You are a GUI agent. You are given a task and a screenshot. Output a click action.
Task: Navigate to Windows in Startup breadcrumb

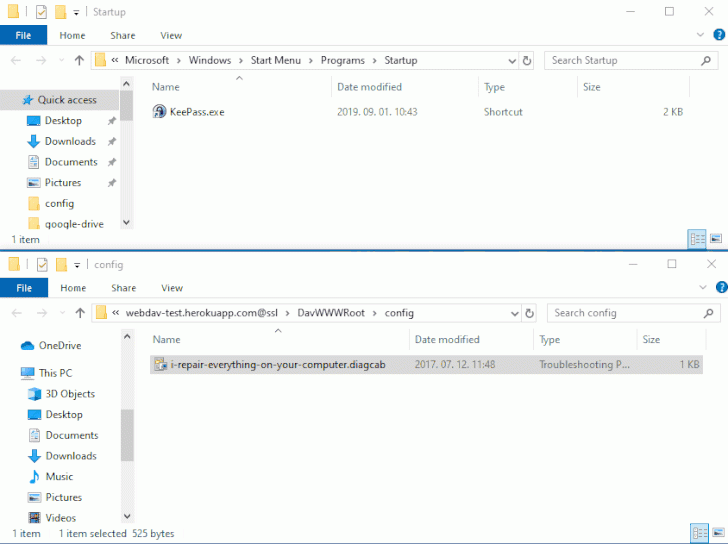click(x=210, y=60)
